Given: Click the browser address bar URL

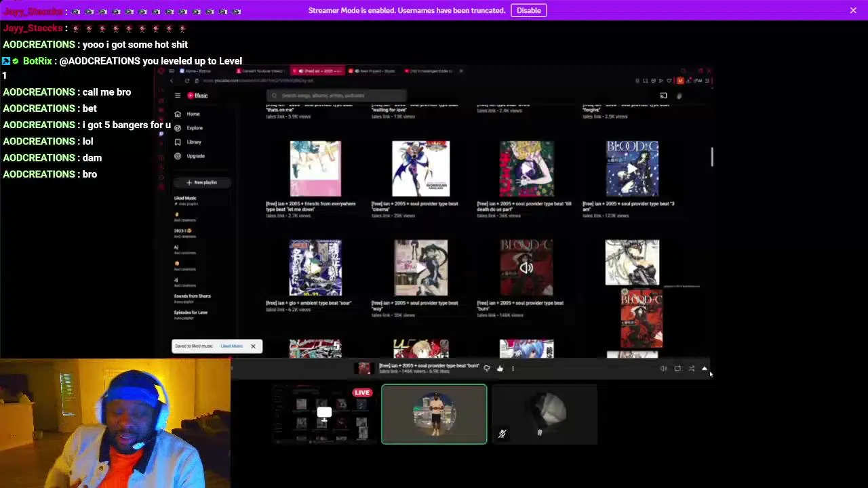Looking at the screenshot, I should pyautogui.click(x=258, y=81).
